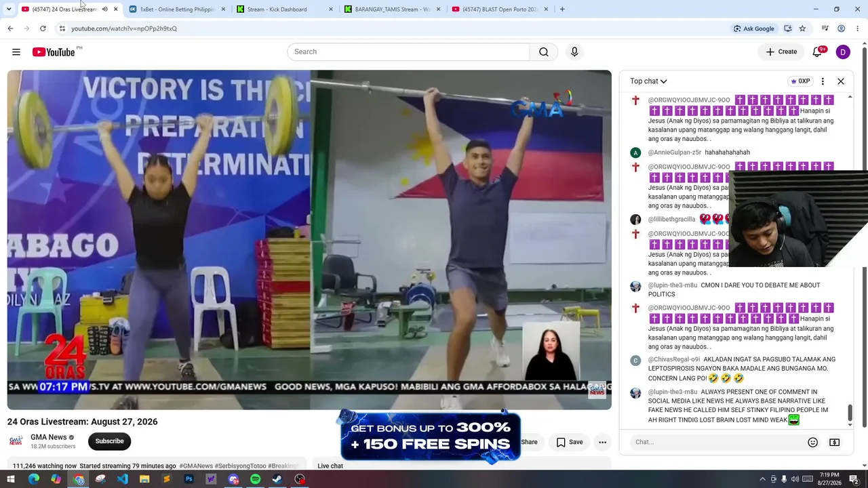Open the Windows Start menu
Image resolution: width=868 pixels, height=488 pixels.
(11, 479)
